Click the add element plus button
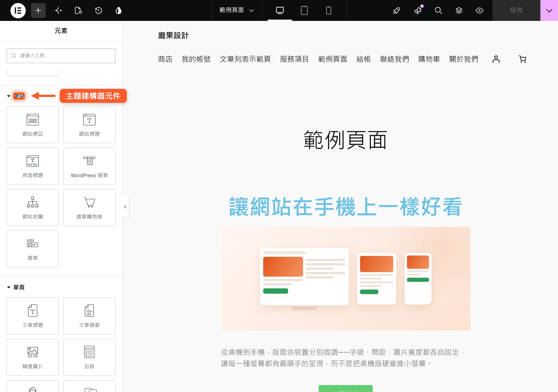This screenshot has width=558, height=392. (x=38, y=10)
